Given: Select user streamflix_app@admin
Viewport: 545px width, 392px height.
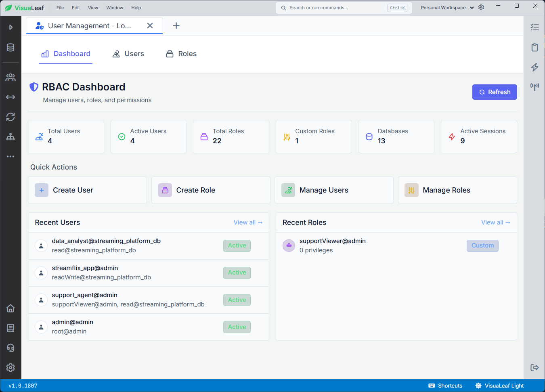Looking at the screenshot, I should coord(149,273).
